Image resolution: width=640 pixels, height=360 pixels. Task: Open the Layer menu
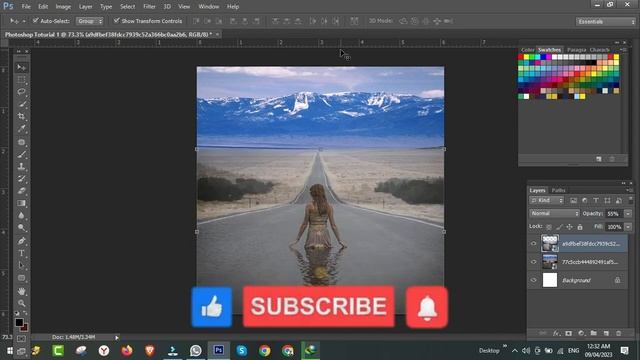click(x=85, y=7)
